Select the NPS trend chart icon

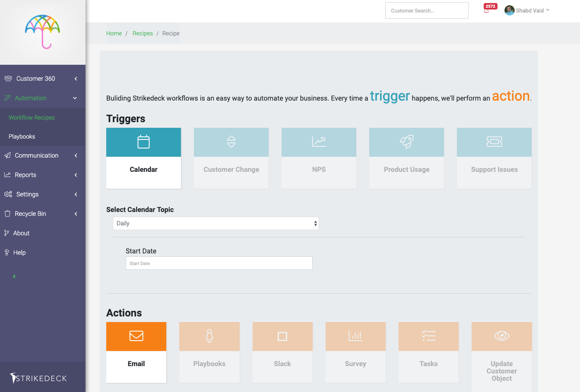click(x=319, y=142)
